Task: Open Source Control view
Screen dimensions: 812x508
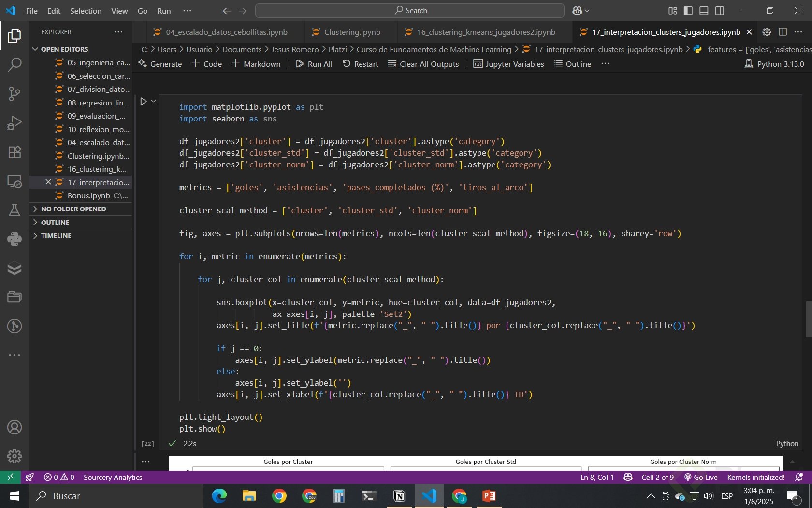Action: point(14,93)
